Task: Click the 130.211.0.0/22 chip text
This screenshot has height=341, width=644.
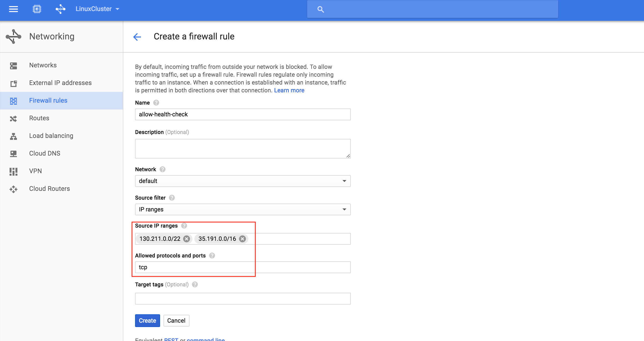Action: click(x=160, y=239)
